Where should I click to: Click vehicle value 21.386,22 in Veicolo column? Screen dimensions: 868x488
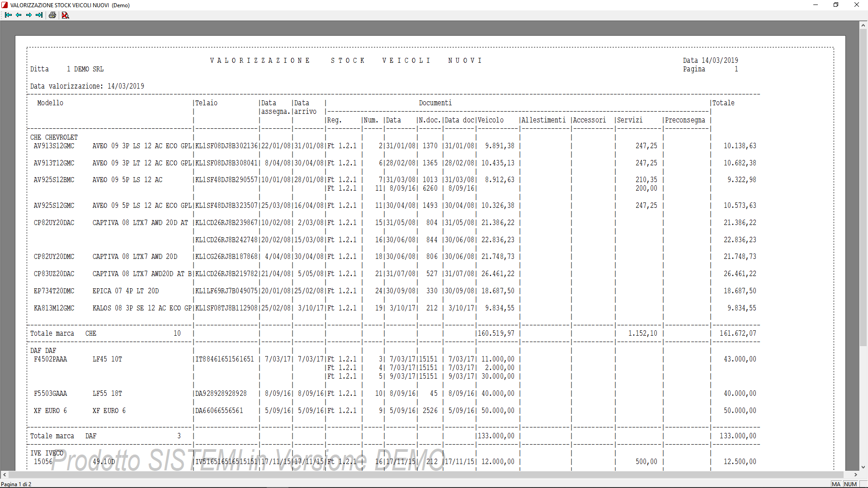pos(498,223)
